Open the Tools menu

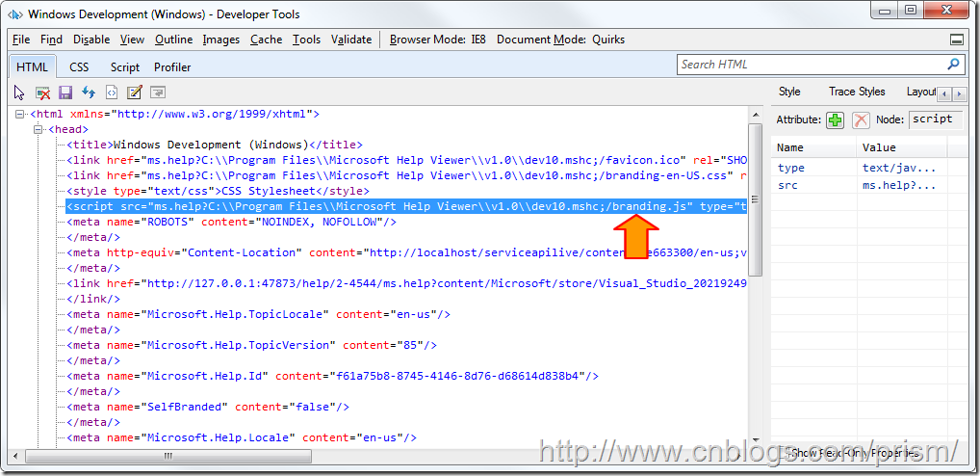(x=306, y=40)
